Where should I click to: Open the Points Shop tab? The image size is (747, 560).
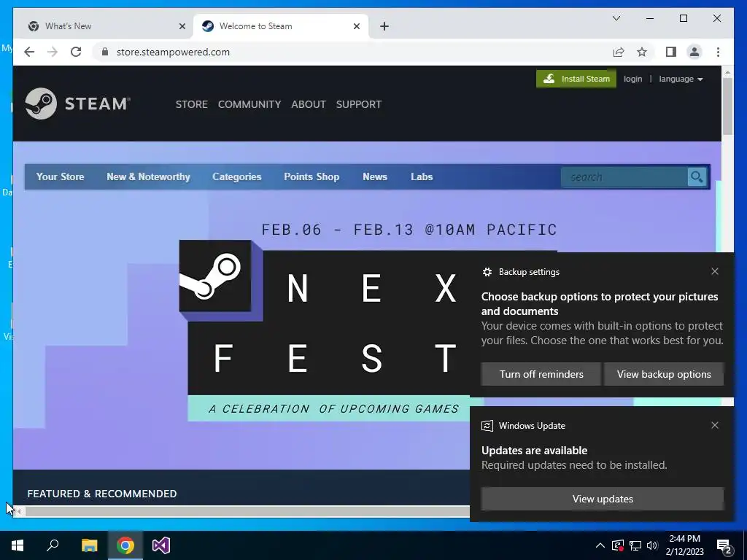click(x=311, y=176)
